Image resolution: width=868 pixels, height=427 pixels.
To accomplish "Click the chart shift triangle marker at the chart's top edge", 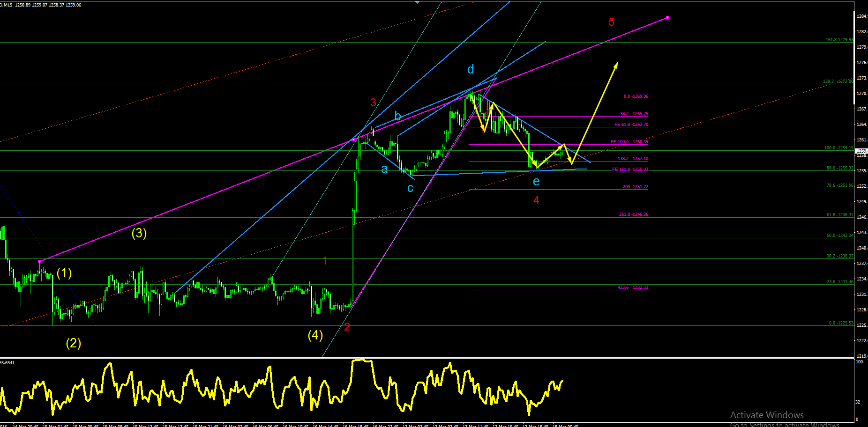I will [x=418, y=2].
